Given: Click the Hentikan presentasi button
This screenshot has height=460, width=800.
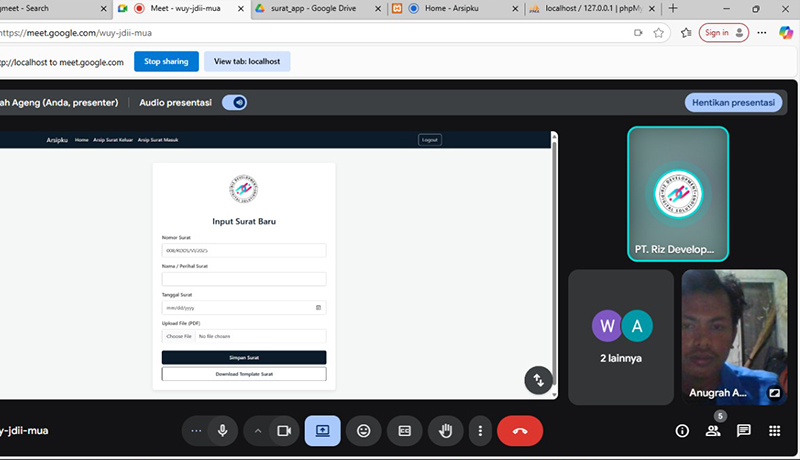Looking at the screenshot, I should 733,102.
